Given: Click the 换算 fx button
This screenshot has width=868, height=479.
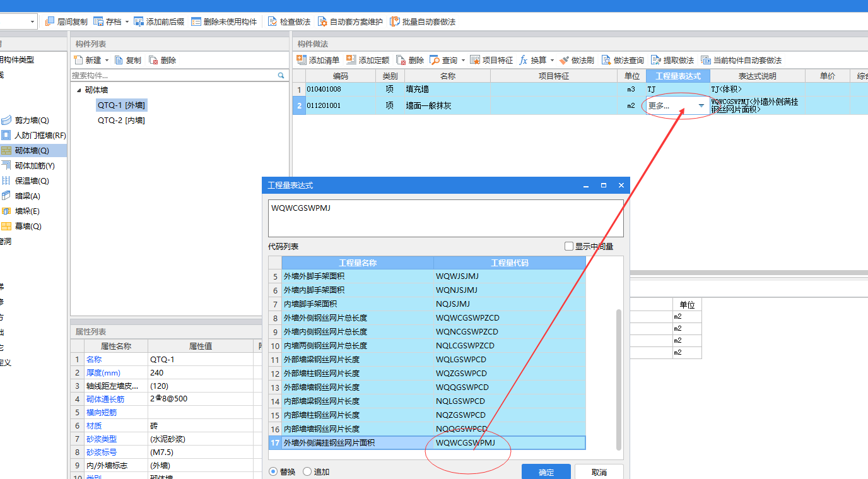Looking at the screenshot, I should [533, 60].
